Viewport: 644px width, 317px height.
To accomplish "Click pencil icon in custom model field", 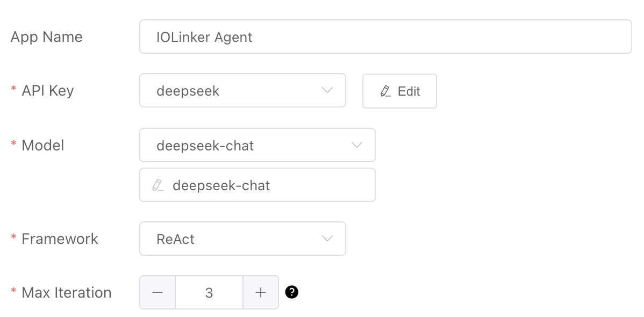I will [x=158, y=185].
